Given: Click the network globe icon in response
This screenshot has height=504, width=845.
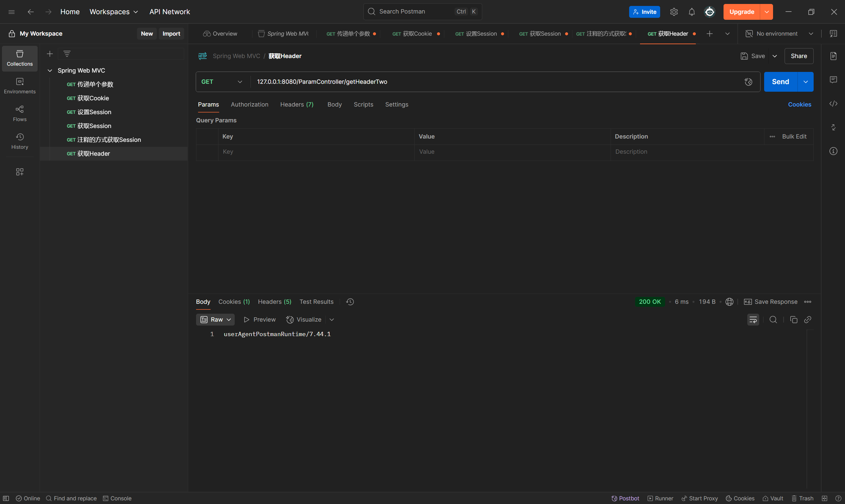Looking at the screenshot, I should pyautogui.click(x=729, y=301).
